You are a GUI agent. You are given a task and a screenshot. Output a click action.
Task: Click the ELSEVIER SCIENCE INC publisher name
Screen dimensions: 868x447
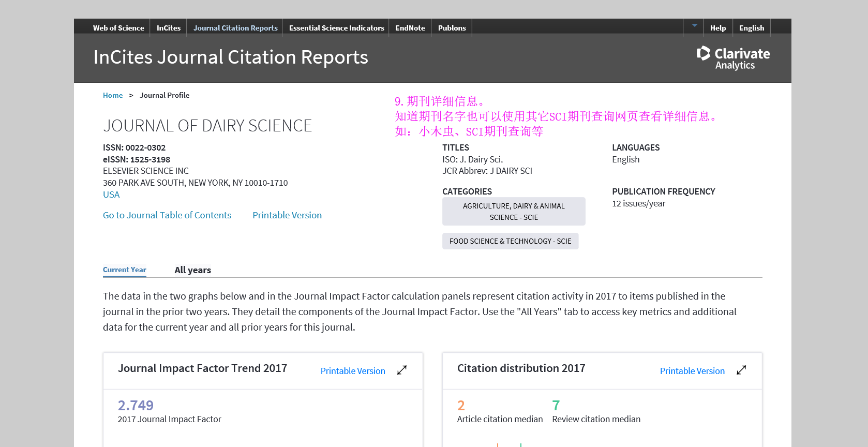[146, 171]
